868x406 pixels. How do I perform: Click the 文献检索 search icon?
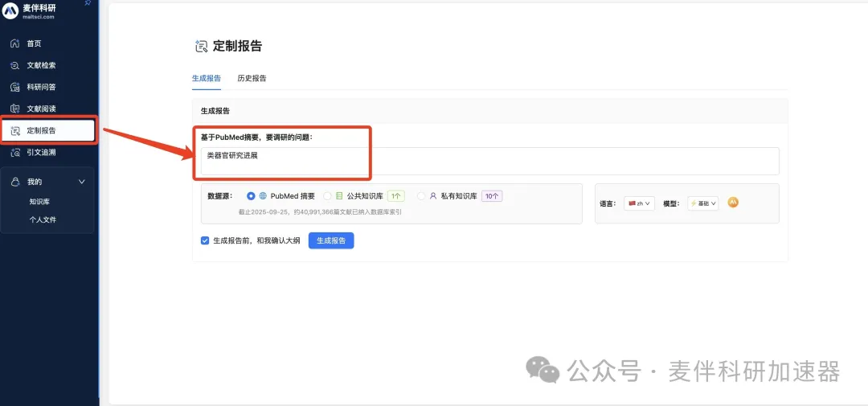14,65
